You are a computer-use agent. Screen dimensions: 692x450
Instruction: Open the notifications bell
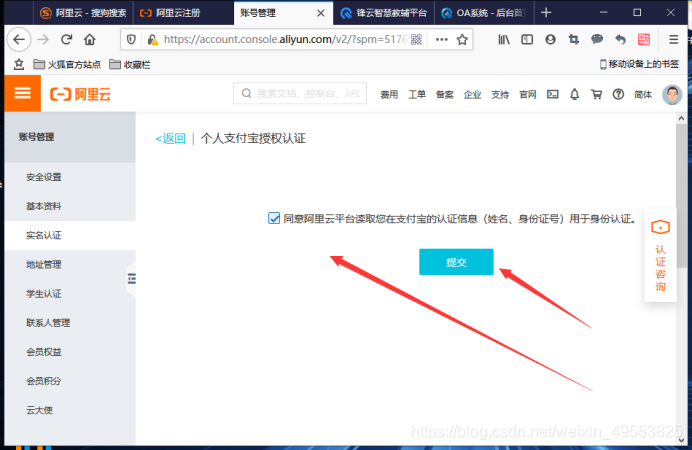(x=574, y=94)
